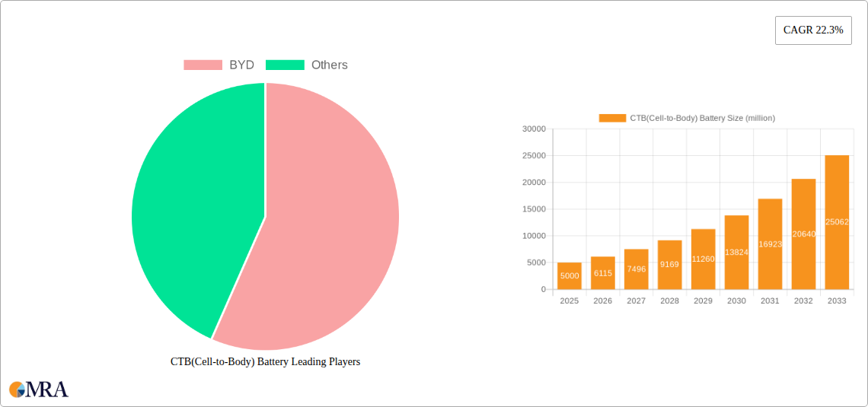
Task: Click the 2031 bar labeled 16923
Action: [x=770, y=244]
